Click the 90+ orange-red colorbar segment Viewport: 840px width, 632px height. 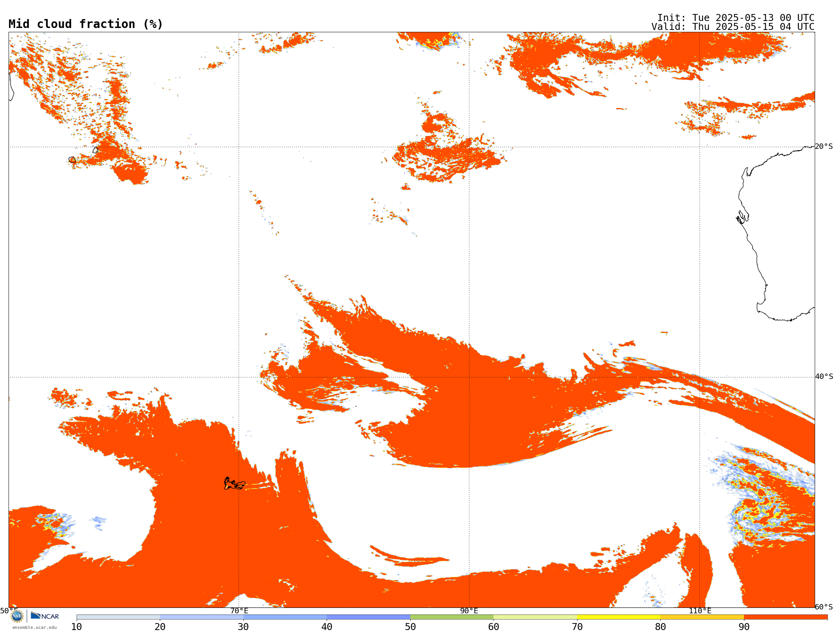[786, 617]
